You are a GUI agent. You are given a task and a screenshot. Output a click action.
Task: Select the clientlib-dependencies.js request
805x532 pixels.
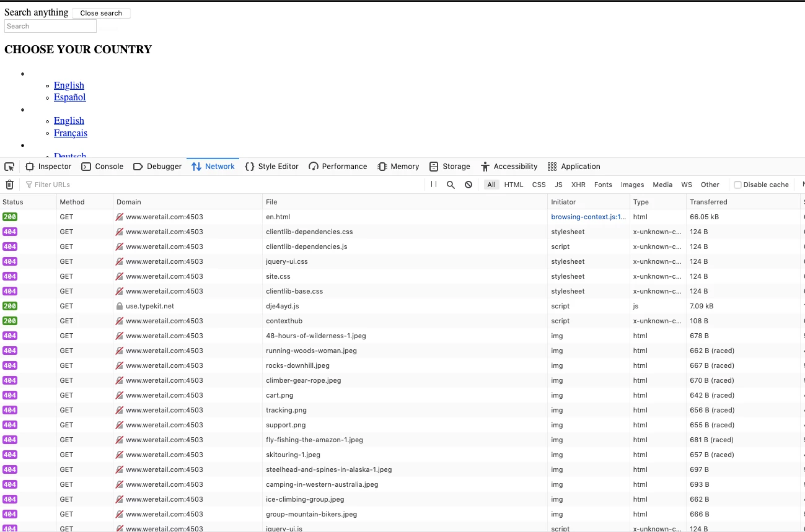(402, 246)
